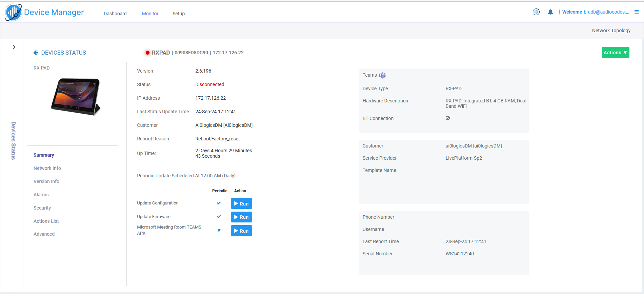This screenshot has height=294, width=644.
Task: Click the version value 2.6.196
Action: tap(203, 71)
